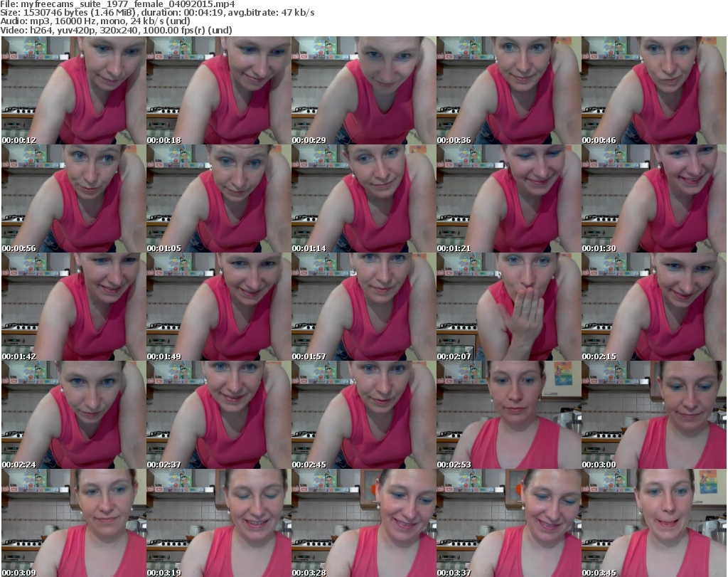
Task: Select the thumbnail stamped 00:03:09
Action: [x=74, y=523]
